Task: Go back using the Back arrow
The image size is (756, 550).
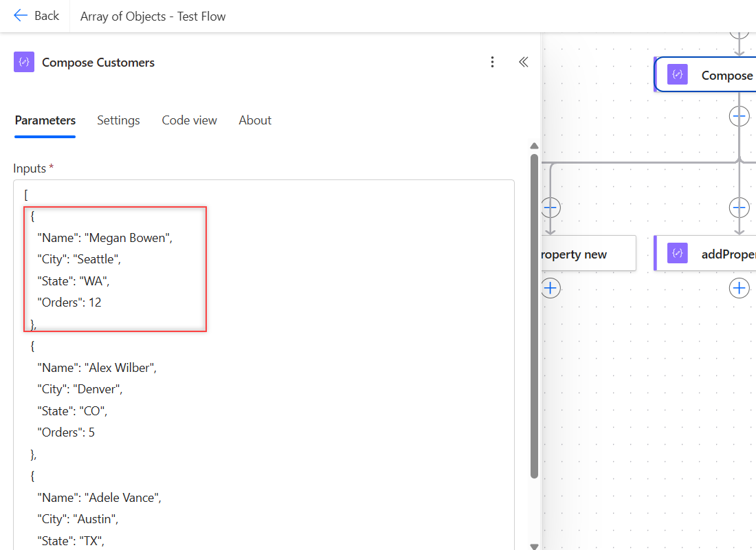Action: click(36, 16)
